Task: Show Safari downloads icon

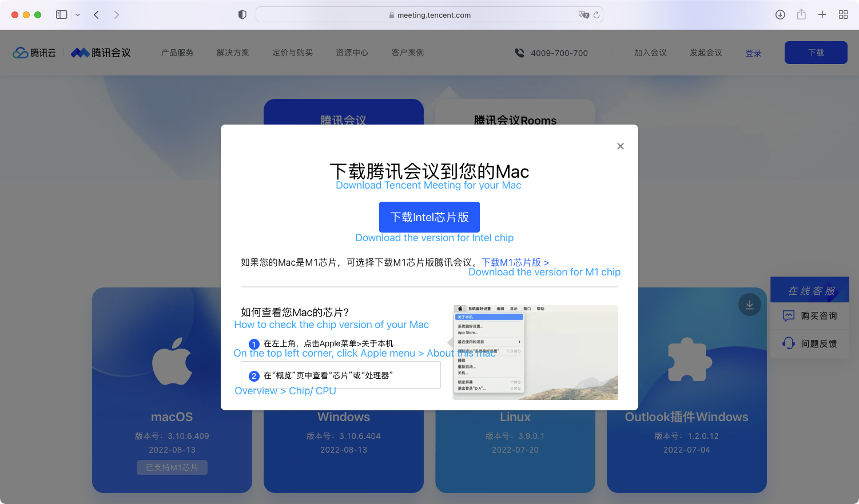Action: click(780, 15)
